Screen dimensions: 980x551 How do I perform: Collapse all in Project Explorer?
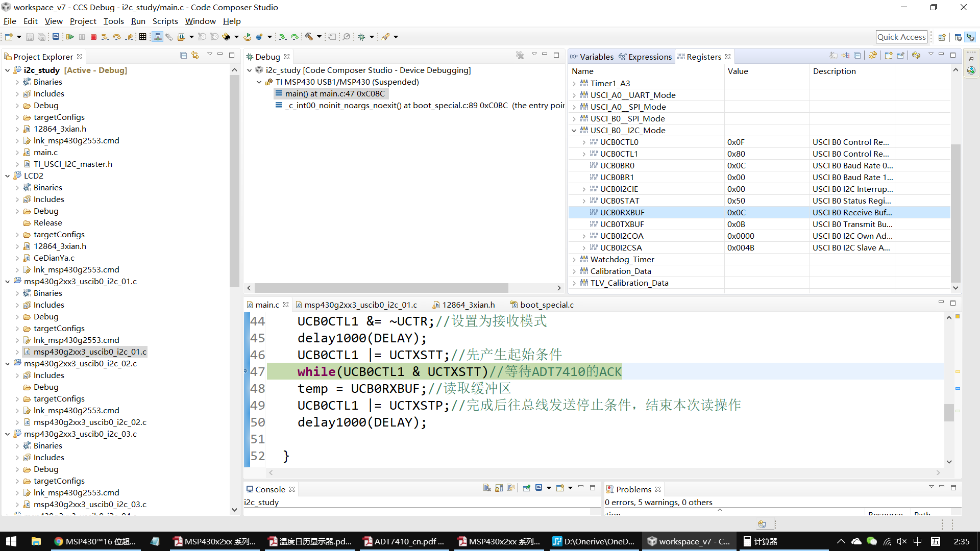pyautogui.click(x=183, y=55)
